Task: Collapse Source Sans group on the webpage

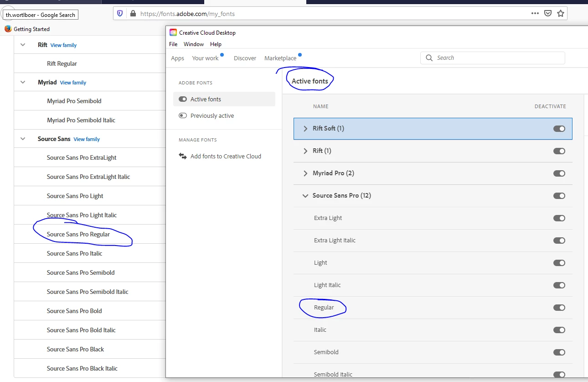Action: coord(23,139)
